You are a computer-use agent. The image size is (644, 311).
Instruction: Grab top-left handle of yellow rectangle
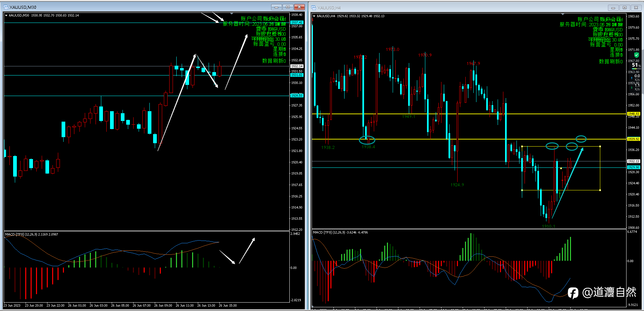[522, 147]
